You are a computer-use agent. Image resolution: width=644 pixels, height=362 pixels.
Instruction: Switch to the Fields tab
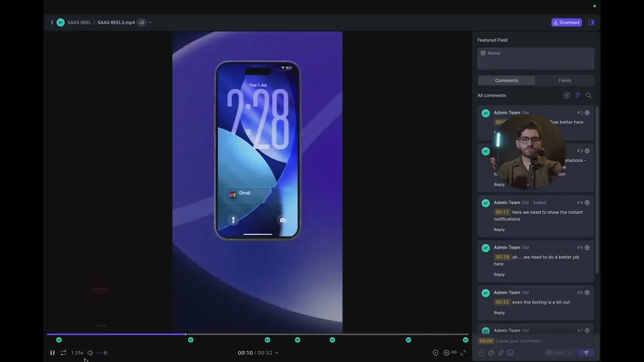[x=565, y=80]
